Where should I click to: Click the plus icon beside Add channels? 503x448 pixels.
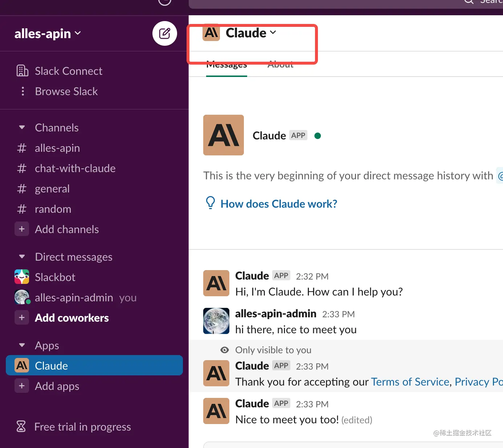pyautogui.click(x=22, y=229)
